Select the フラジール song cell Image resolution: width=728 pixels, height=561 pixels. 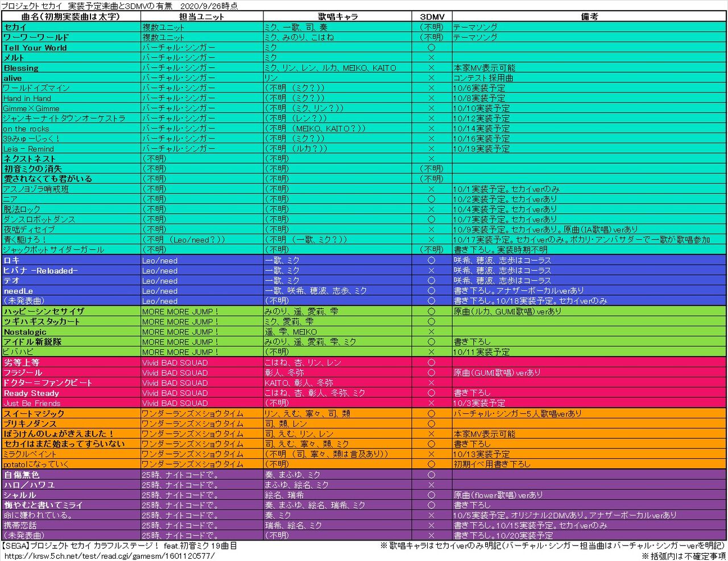click(71, 373)
